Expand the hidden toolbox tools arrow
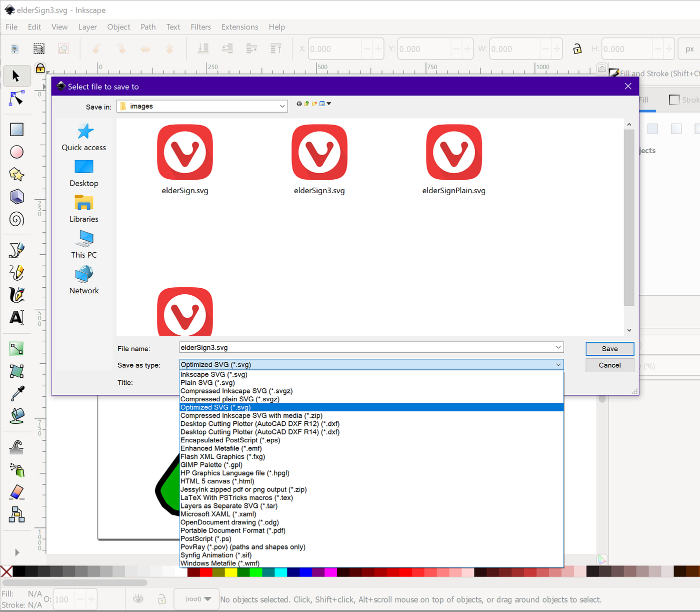 17,552
